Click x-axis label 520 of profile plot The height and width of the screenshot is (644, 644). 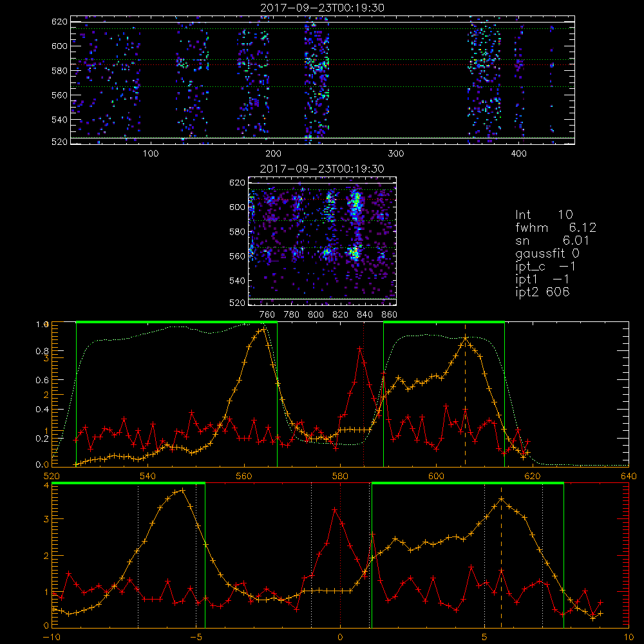point(52,477)
